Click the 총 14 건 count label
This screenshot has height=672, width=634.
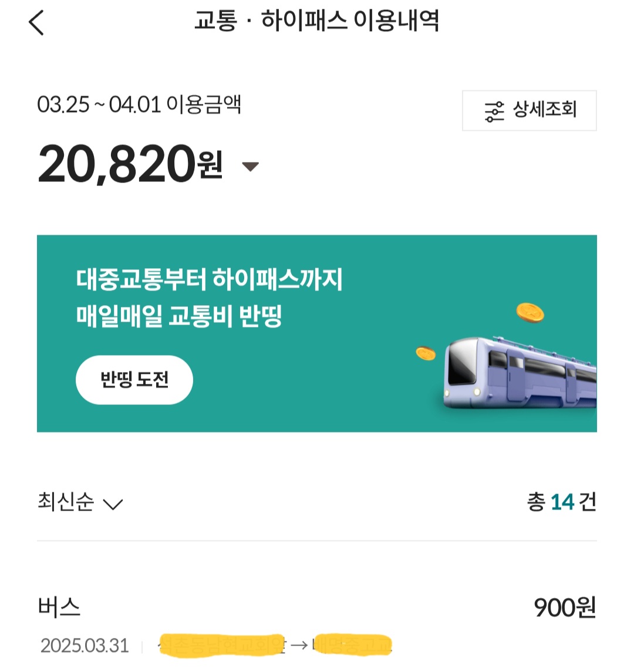561,502
